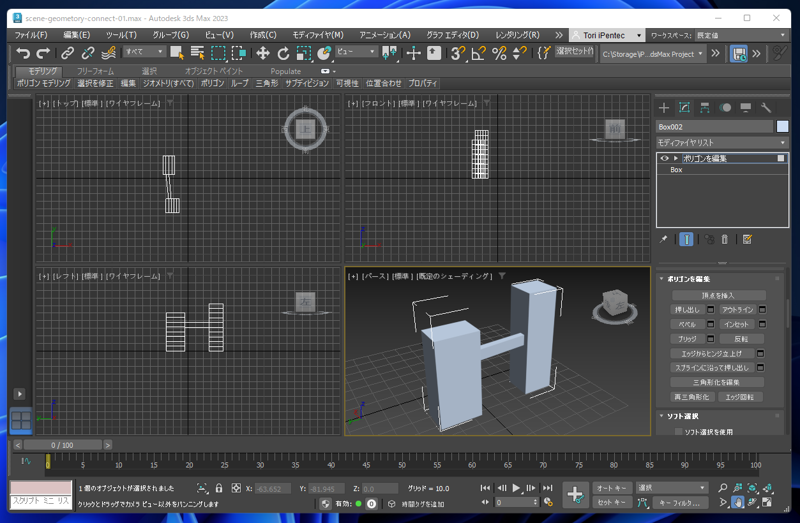800x523 pixels.
Task: Click the time slider 0 / 100
Action: 62,445
